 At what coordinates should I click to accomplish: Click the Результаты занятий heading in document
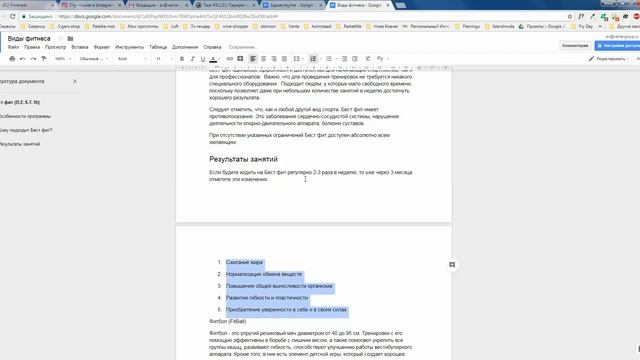(x=243, y=159)
